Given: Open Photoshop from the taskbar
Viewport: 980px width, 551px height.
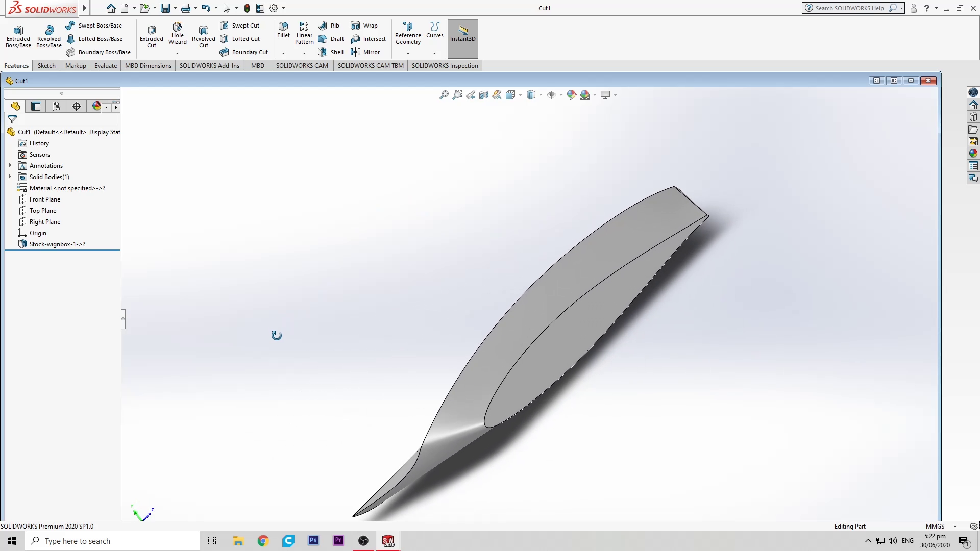Looking at the screenshot, I should [x=313, y=541].
